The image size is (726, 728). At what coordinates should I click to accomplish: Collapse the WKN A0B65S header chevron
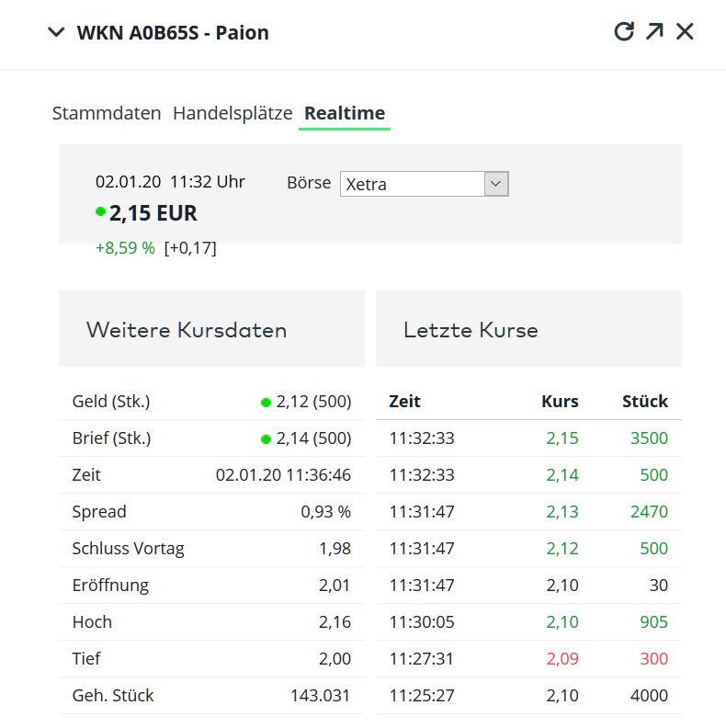(x=56, y=33)
